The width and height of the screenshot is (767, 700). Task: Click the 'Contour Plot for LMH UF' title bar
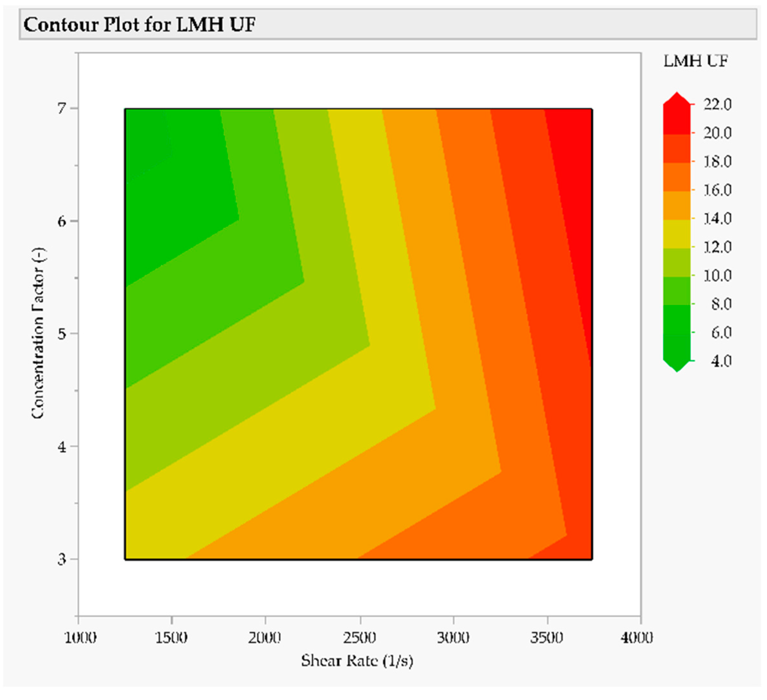pos(139,25)
